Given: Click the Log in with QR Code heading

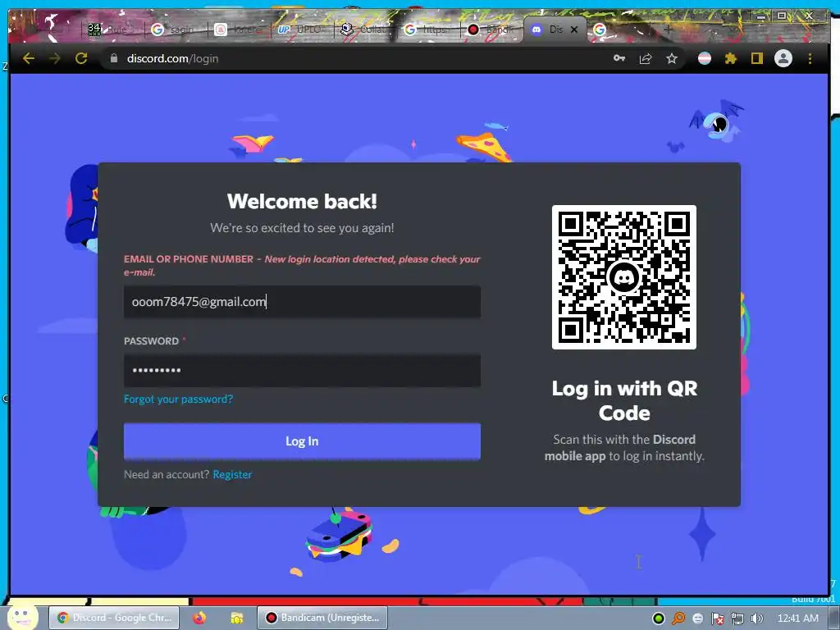Looking at the screenshot, I should pyautogui.click(x=624, y=400).
